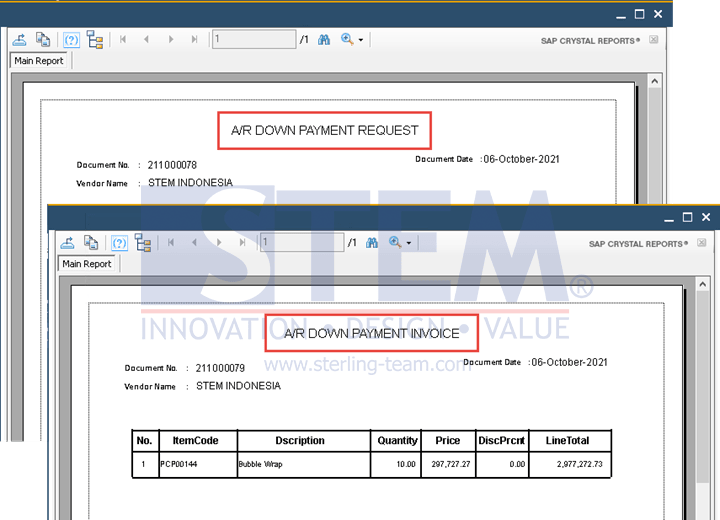Click 06-October-2021 date in Request window
Screen dimensions: 720x520
pyautogui.click(x=521, y=159)
